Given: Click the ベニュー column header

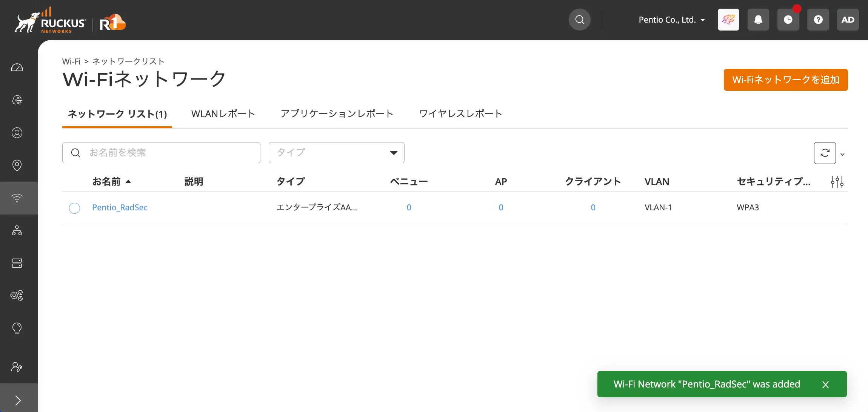Looking at the screenshot, I should [x=409, y=182].
